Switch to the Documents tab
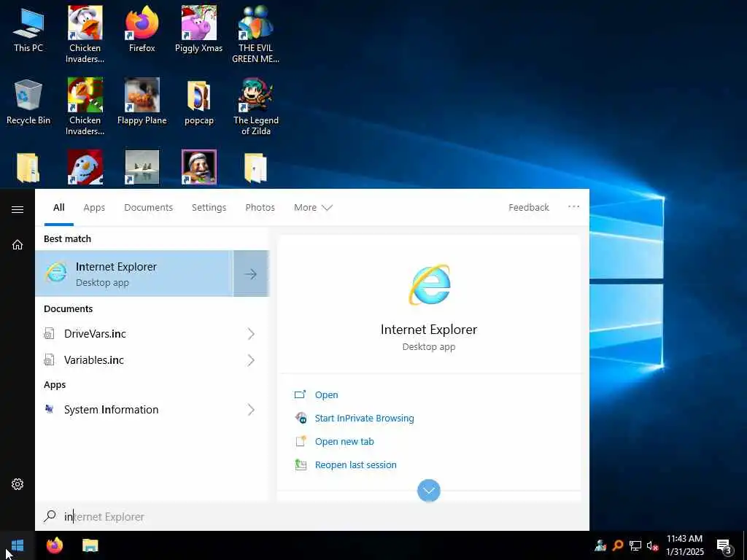 coord(149,208)
